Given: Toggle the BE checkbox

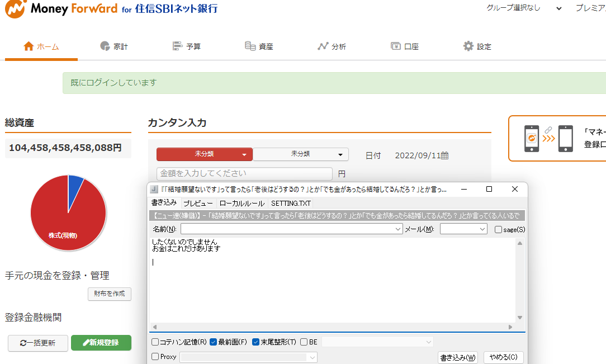Looking at the screenshot, I should click(304, 342).
